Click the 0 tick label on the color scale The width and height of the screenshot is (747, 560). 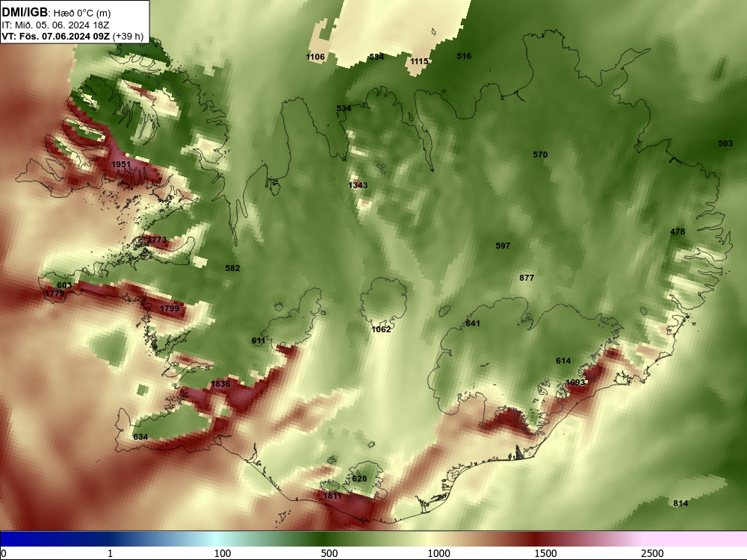coord(4,553)
